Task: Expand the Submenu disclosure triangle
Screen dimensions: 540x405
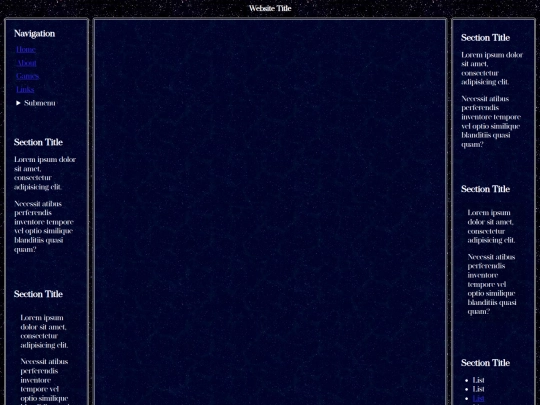Action: click(x=19, y=103)
